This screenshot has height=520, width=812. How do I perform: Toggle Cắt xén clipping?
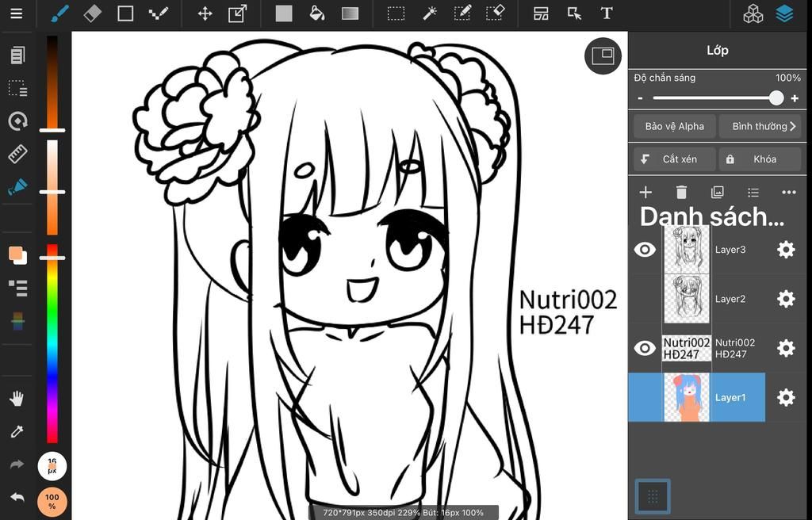pyautogui.click(x=675, y=159)
